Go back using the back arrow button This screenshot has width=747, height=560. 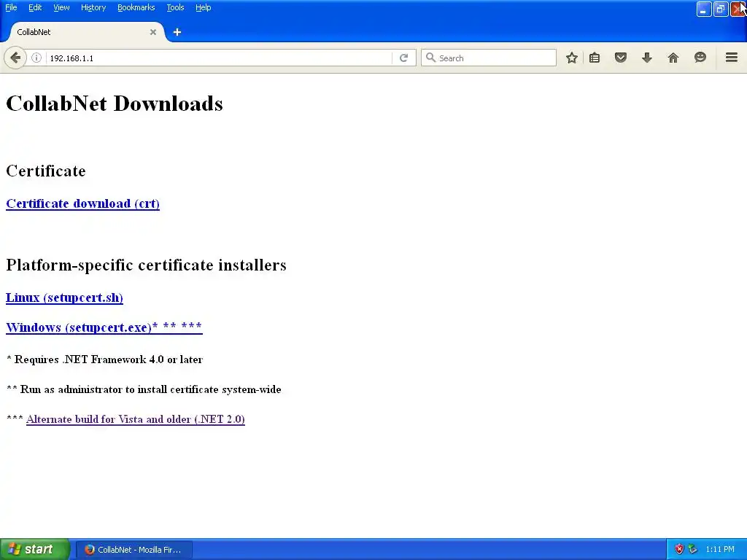tap(15, 58)
